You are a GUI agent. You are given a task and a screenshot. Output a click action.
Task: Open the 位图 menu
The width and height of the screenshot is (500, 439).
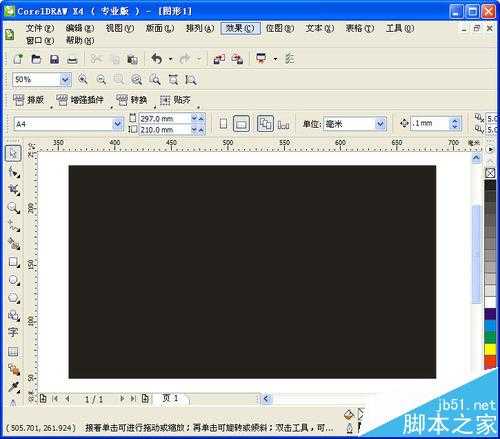point(280,28)
